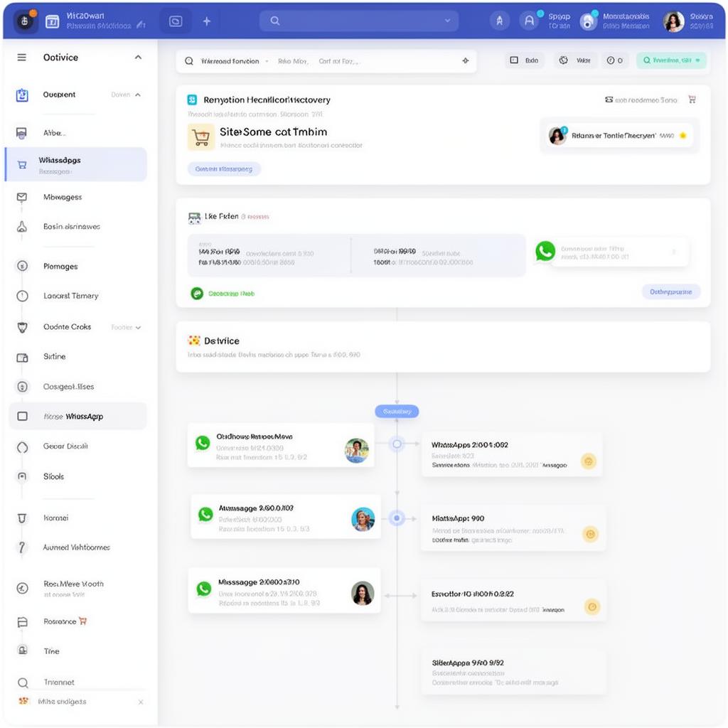Click the cart icon at top right of Renyotion card
Image resolution: width=728 pixels, height=728 pixels.
pos(692,100)
